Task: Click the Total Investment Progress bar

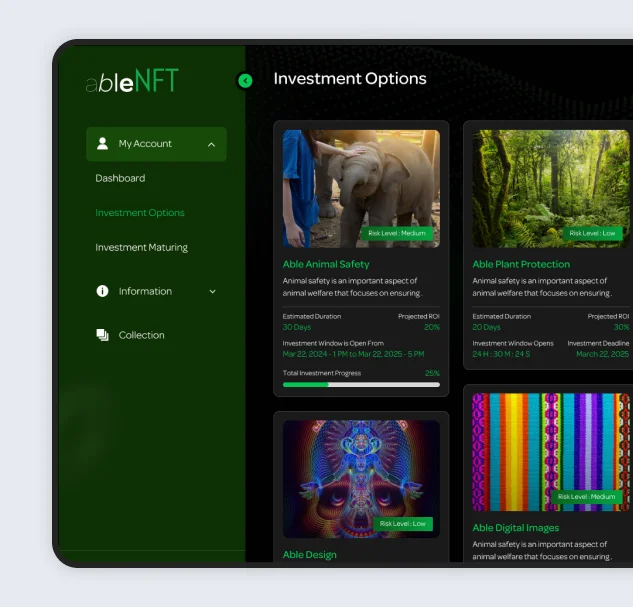Action: pyautogui.click(x=361, y=384)
